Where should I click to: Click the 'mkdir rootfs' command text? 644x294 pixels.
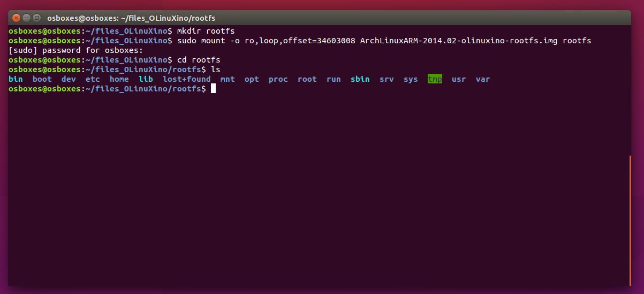tap(206, 31)
